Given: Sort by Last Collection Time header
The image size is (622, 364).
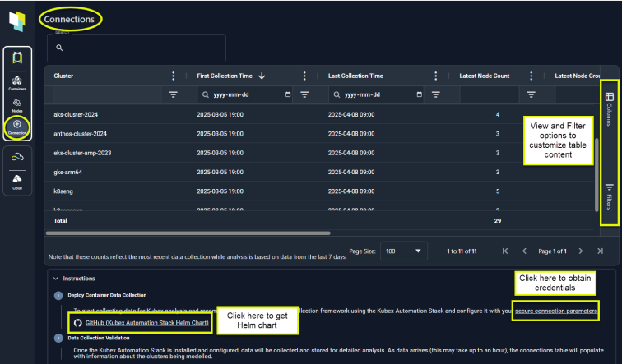Looking at the screenshot, I should 355,76.
